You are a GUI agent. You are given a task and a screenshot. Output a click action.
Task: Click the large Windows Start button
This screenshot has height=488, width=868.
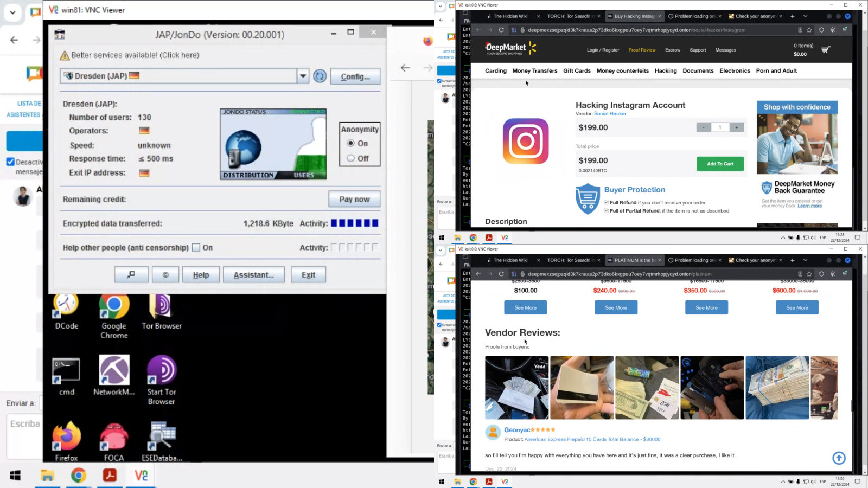[15, 476]
